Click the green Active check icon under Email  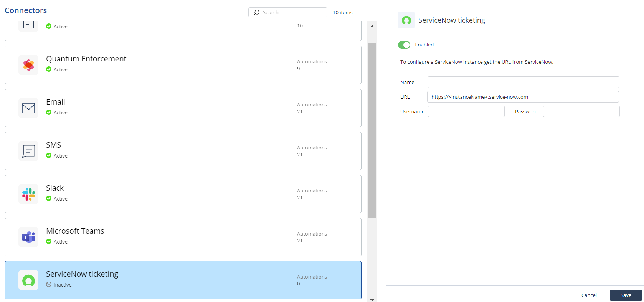(x=49, y=112)
